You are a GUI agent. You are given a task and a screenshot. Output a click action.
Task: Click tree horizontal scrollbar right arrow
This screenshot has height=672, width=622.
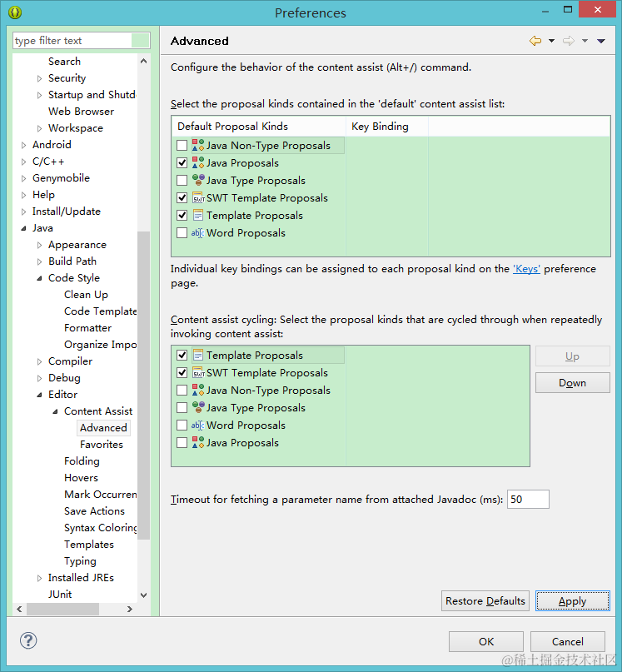tap(129, 609)
